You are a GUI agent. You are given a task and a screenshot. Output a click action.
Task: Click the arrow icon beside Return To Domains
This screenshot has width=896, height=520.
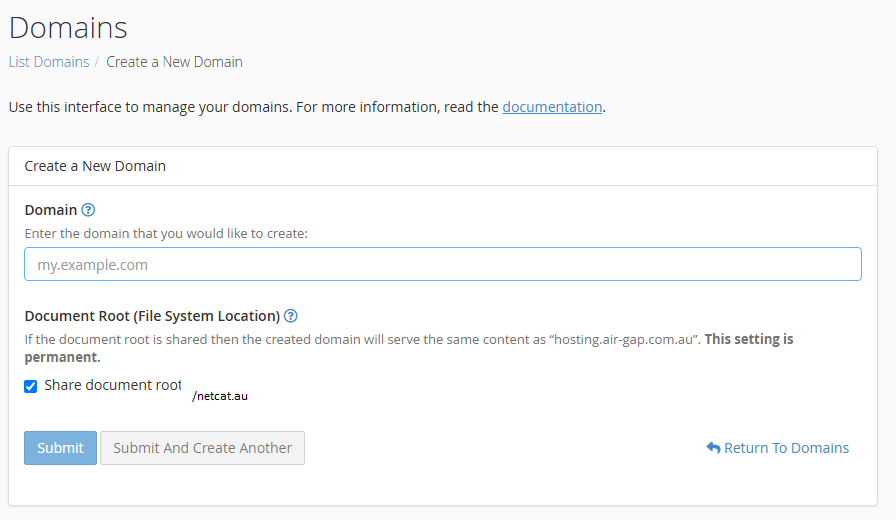713,447
